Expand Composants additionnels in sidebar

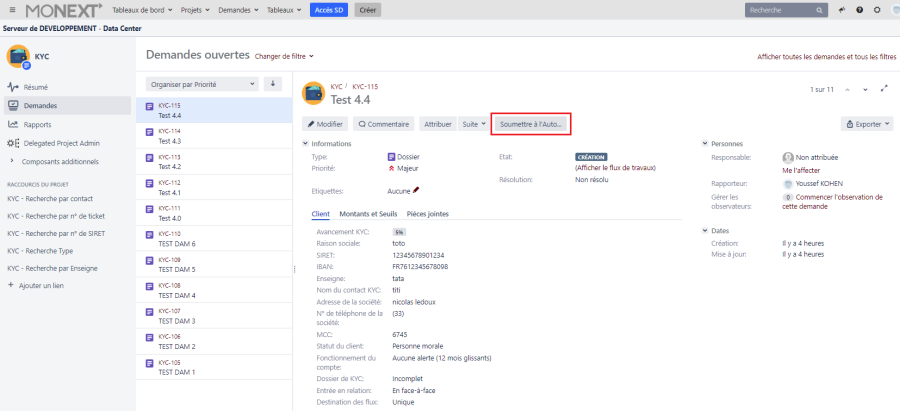point(59,161)
